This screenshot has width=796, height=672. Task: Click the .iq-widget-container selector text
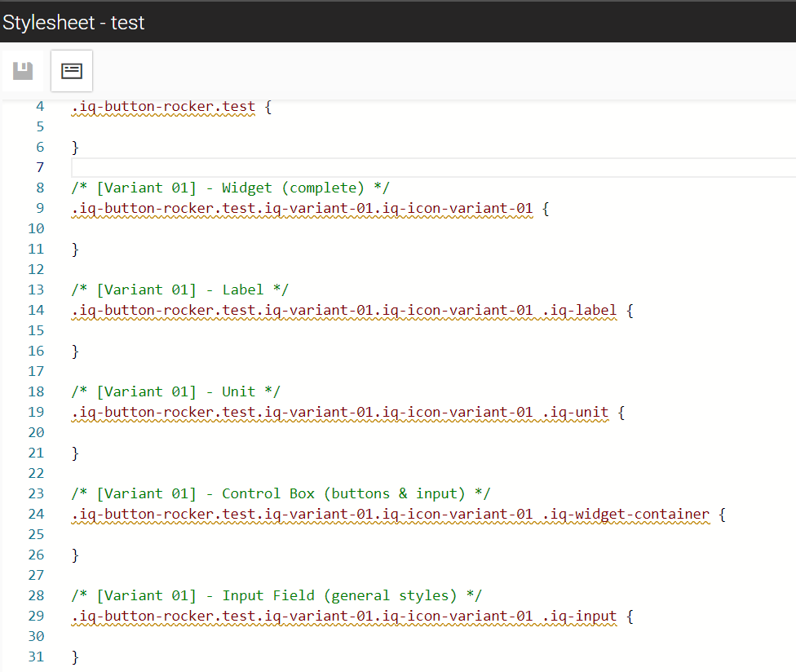(x=626, y=514)
